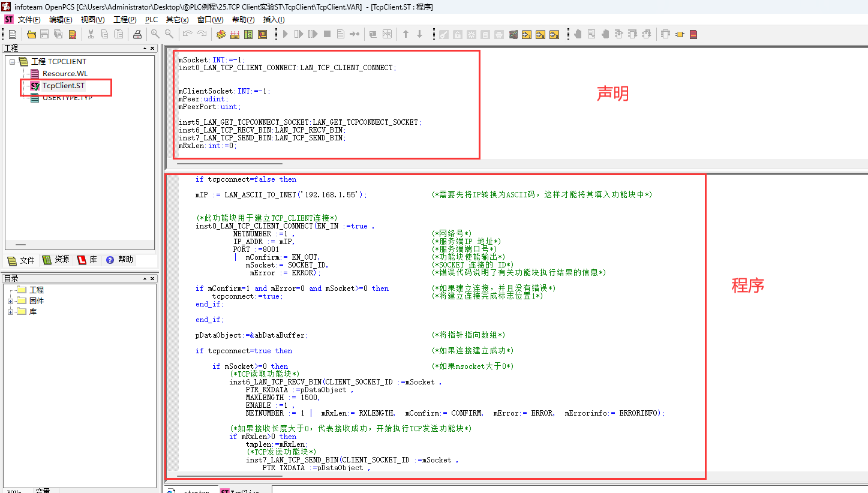
Task: Select Resource.WL in the project tree
Action: click(x=64, y=74)
